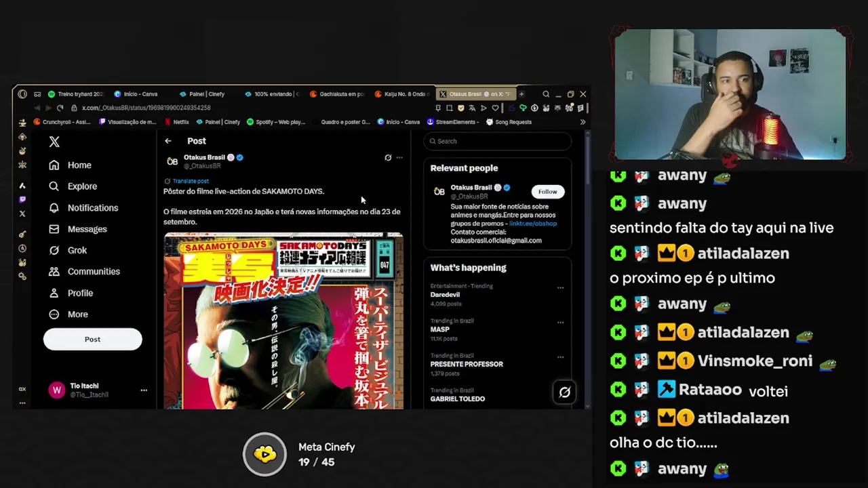
Task: Click the pin icon in the address bar
Action: [x=438, y=108]
